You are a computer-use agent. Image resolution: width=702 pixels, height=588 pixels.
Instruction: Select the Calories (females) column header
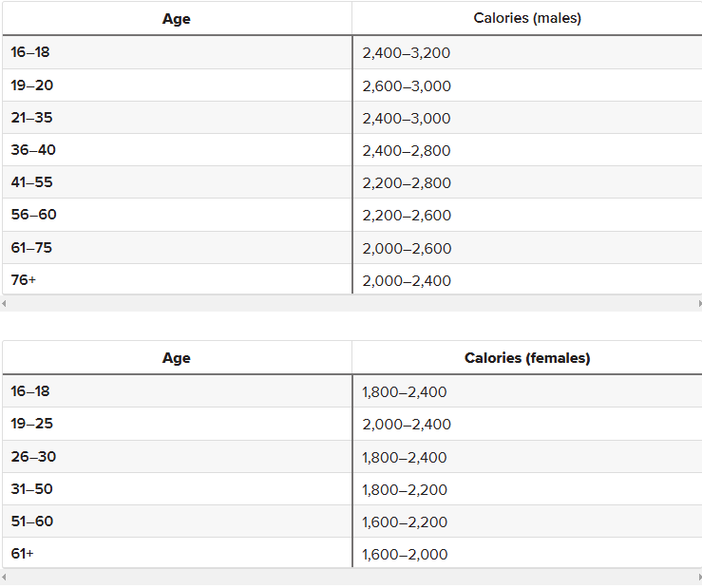527,358
